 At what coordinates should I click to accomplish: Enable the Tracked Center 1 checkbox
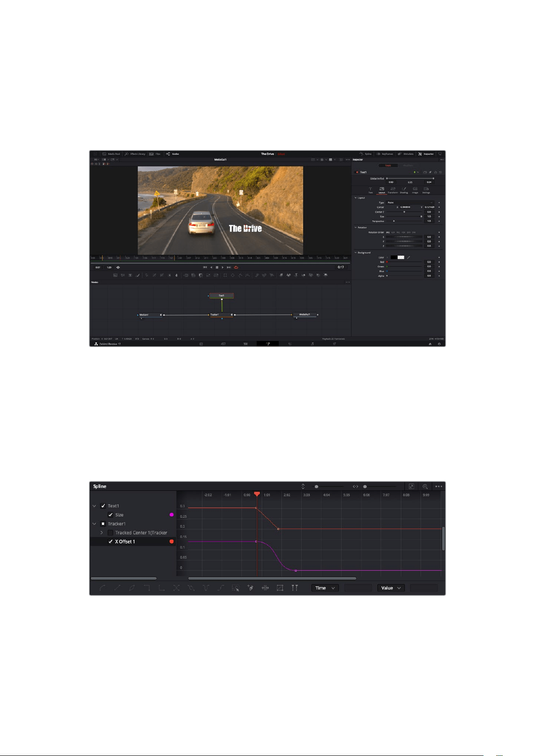click(110, 533)
